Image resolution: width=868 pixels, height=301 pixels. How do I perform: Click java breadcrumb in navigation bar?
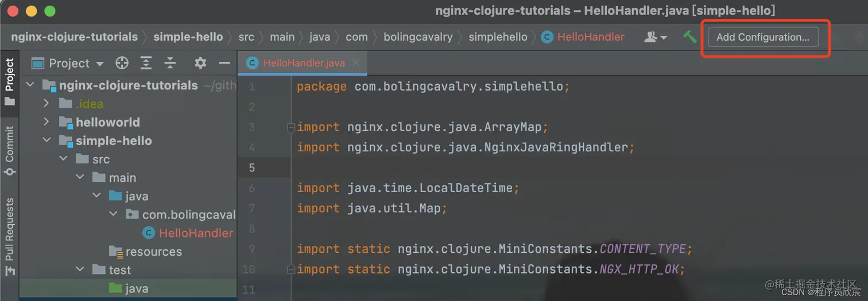(x=320, y=37)
